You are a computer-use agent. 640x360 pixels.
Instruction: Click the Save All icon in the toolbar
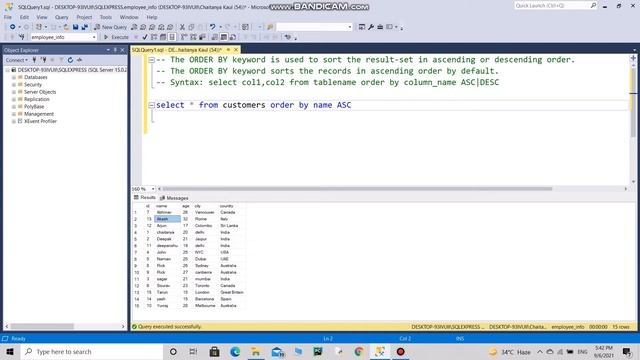84,27
